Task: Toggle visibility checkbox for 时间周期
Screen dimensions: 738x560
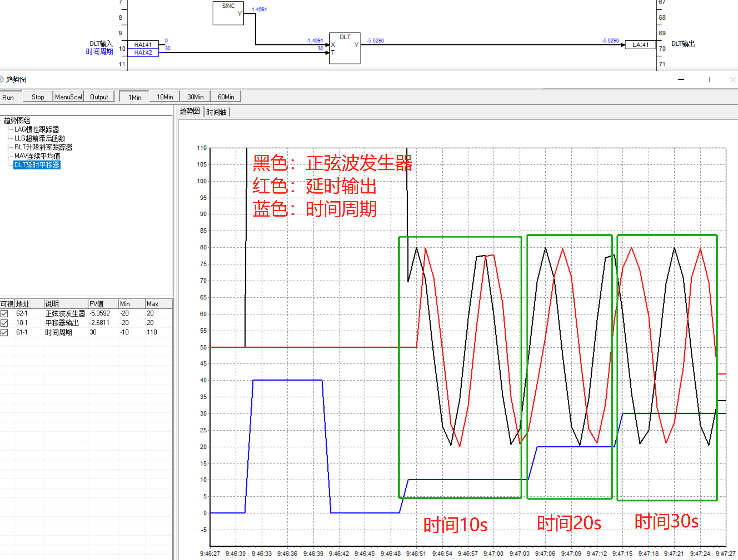Action: point(4,332)
